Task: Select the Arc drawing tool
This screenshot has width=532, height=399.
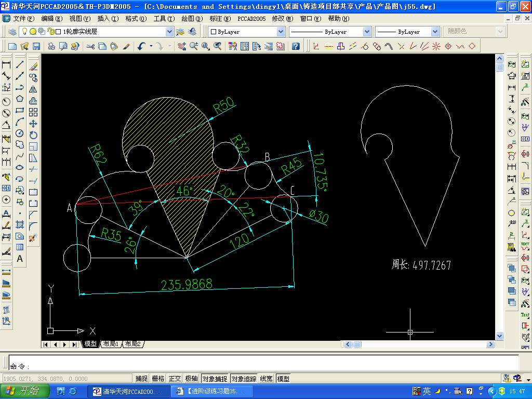Action: (20, 122)
